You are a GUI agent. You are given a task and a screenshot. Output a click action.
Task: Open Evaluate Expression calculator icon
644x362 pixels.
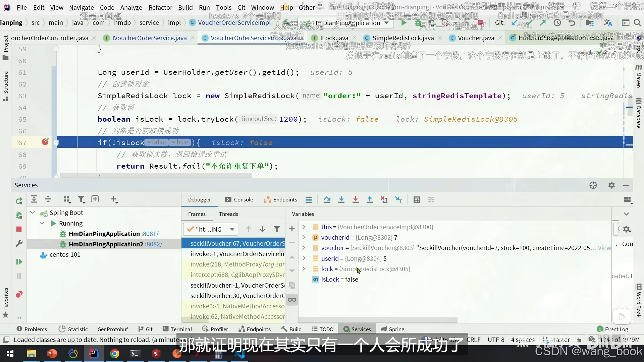coord(417,200)
